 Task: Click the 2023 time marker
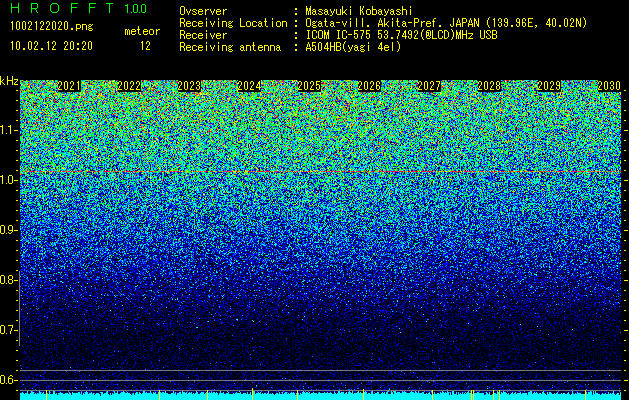[189, 86]
